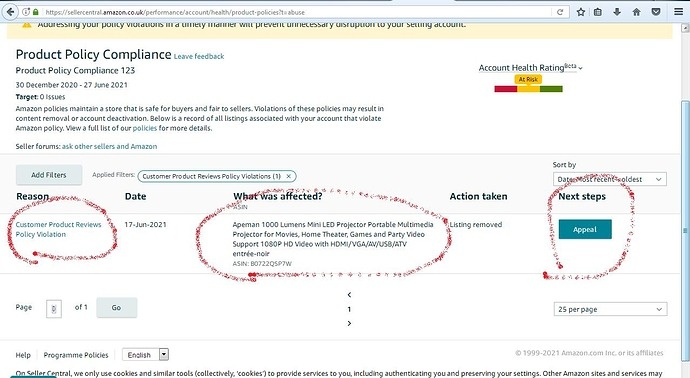Image resolution: width=690 pixels, height=378 pixels.
Task: Open Customer Product Reviews Policy Violation link
Action: coord(58,229)
